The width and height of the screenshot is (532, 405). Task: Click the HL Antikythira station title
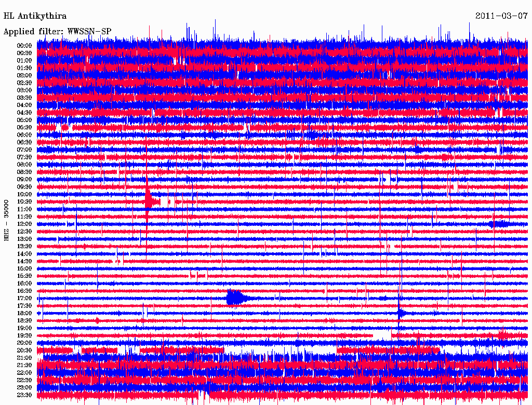[x=35, y=16]
